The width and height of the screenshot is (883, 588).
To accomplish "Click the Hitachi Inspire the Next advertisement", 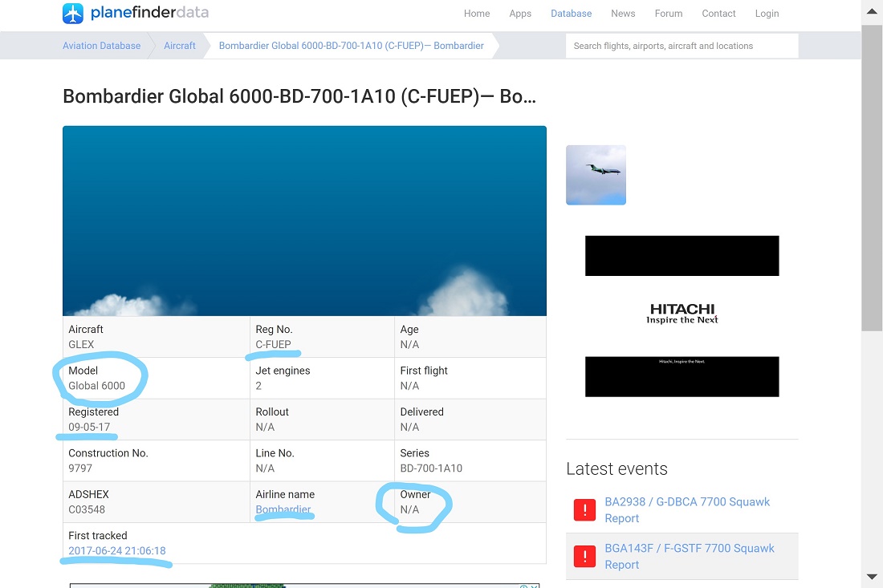I will point(682,314).
